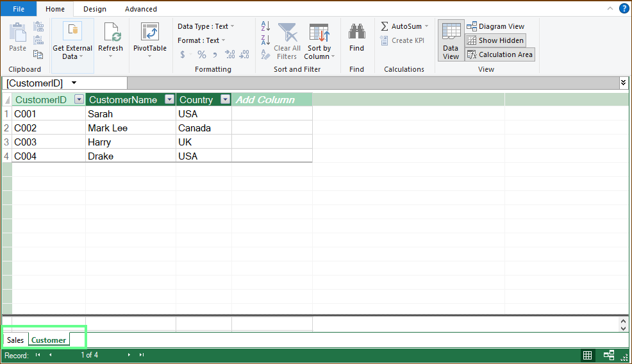Click UK in Country column
The image size is (632, 364).
pos(204,142)
